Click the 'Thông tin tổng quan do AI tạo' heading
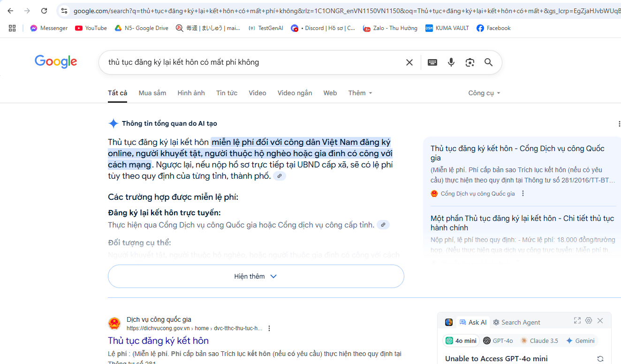 click(x=169, y=124)
